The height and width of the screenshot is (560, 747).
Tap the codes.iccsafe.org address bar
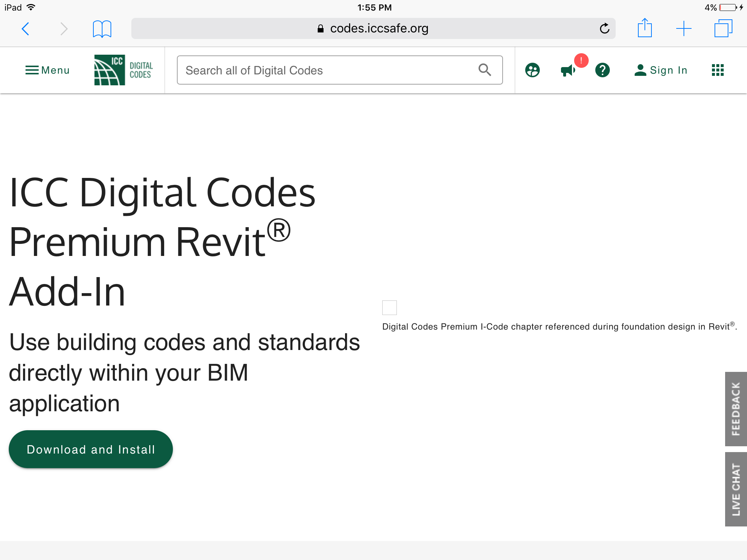(x=373, y=28)
